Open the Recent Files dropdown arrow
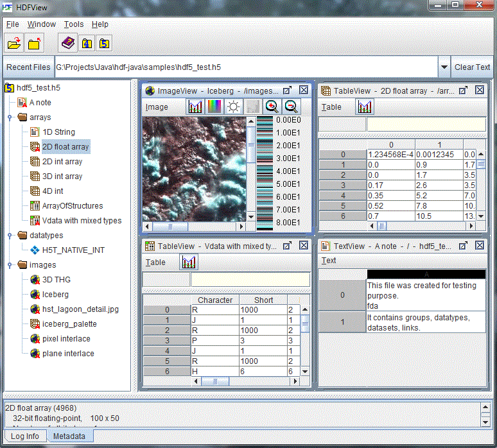497x448 pixels. click(x=444, y=67)
